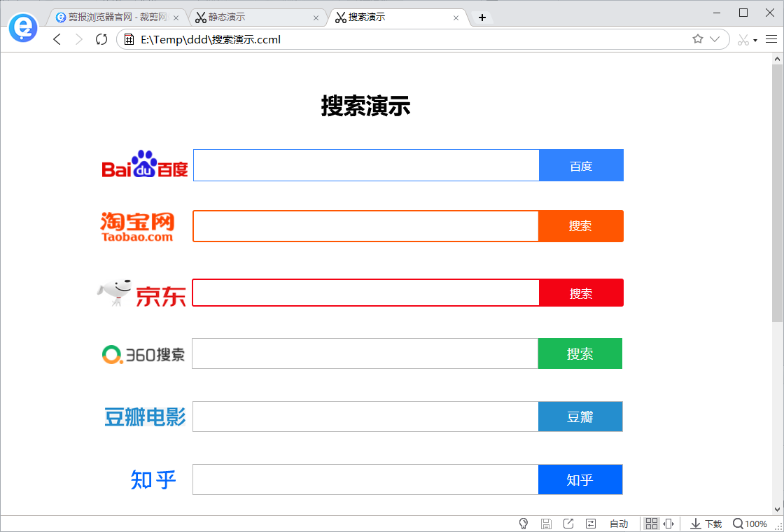784x532 pixels.
Task: Click the save disk icon in status bar
Action: coord(547,524)
